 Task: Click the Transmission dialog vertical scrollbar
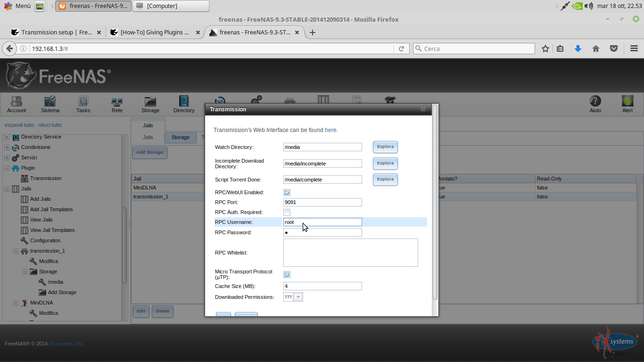coord(435,202)
